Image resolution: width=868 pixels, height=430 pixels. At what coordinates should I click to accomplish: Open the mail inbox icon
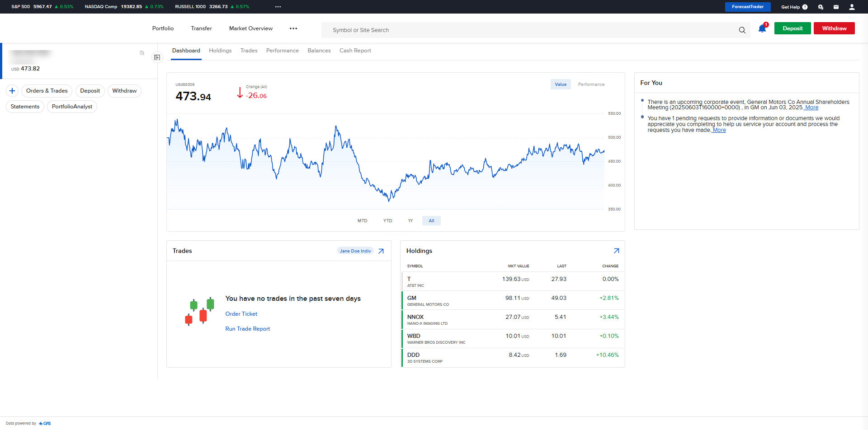(836, 7)
